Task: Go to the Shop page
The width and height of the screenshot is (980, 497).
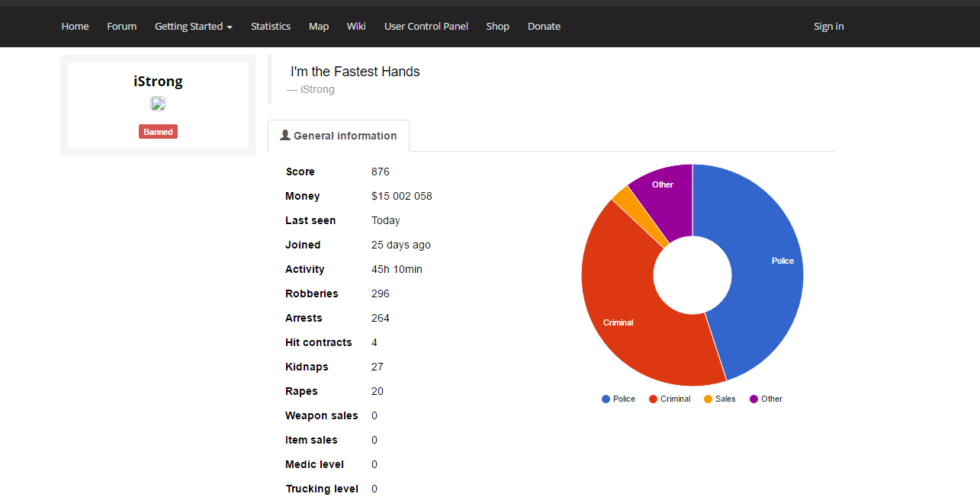Action: [498, 26]
